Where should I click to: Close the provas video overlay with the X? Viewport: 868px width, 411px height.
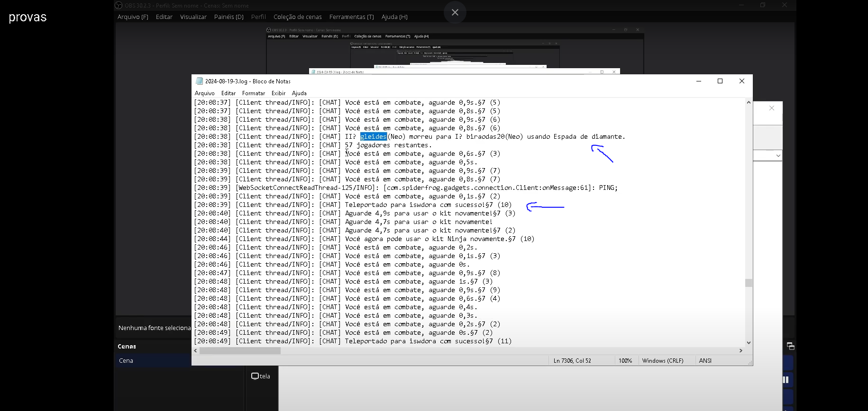coord(455,12)
